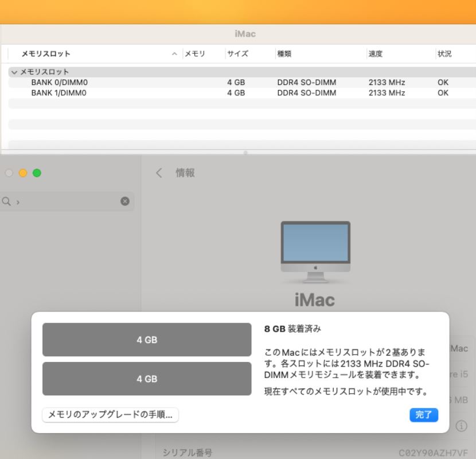Click the 完了 button in memory dialog
This screenshot has width=476, height=459.
pos(423,415)
